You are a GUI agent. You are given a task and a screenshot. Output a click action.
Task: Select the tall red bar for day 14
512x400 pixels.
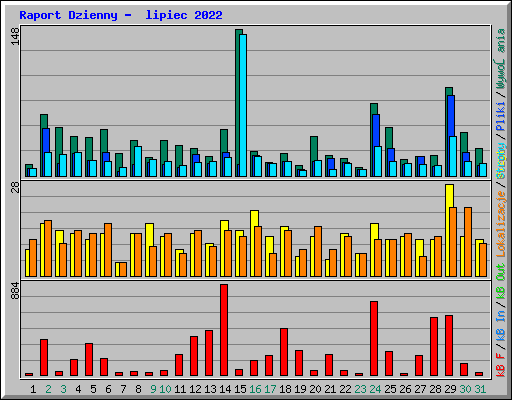pos(224,330)
